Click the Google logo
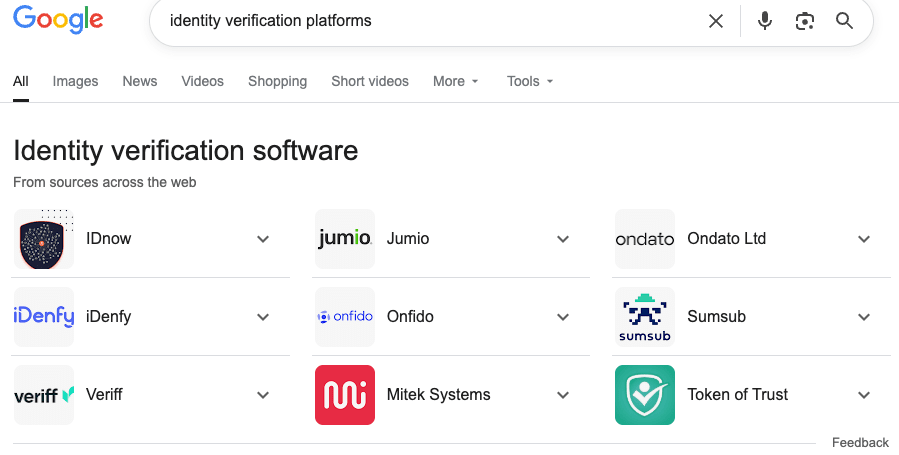The width and height of the screenshot is (899, 455). (58, 19)
